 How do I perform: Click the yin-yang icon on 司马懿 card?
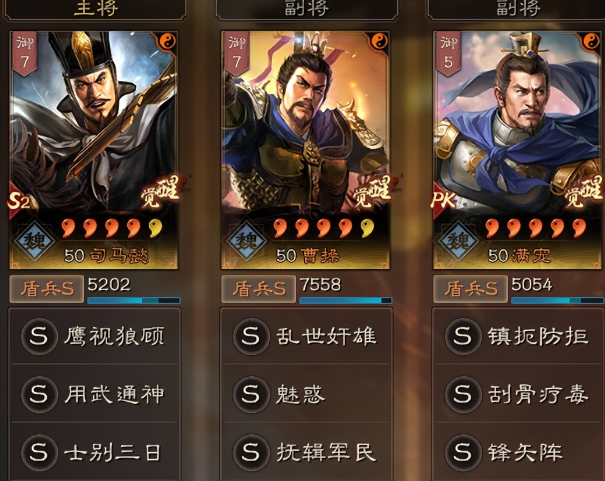tap(168, 41)
